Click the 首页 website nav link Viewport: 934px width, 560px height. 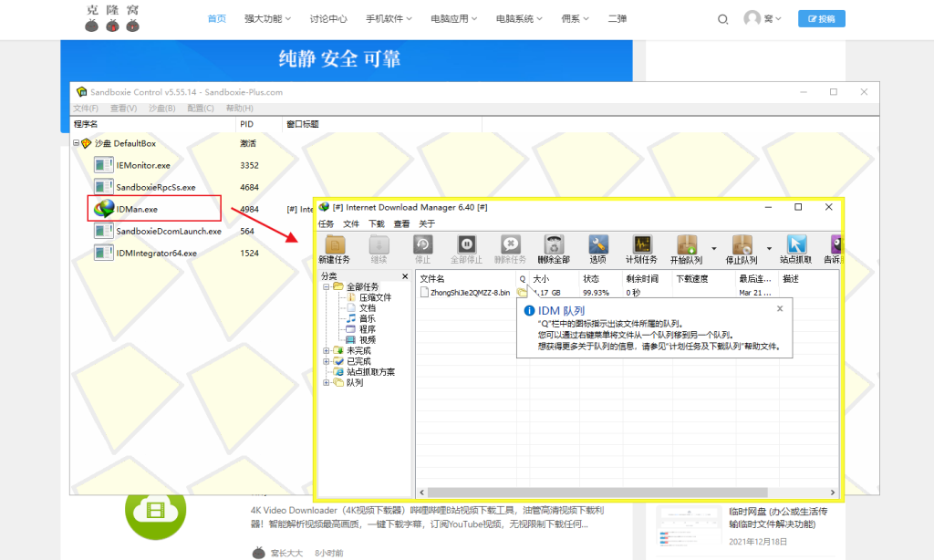point(217,18)
